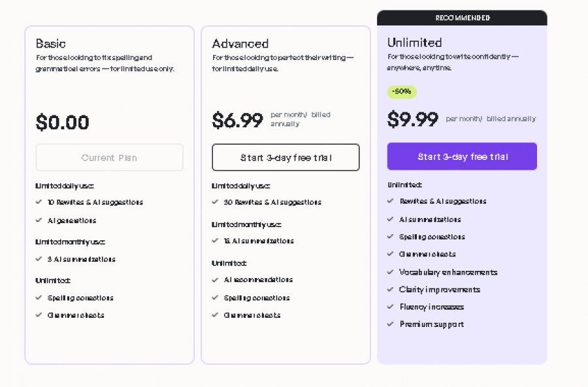Click the checkmark beside Grammar checks in Advanced
Image resolution: width=588 pixels, height=387 pixels.
(x=216, y=315)
